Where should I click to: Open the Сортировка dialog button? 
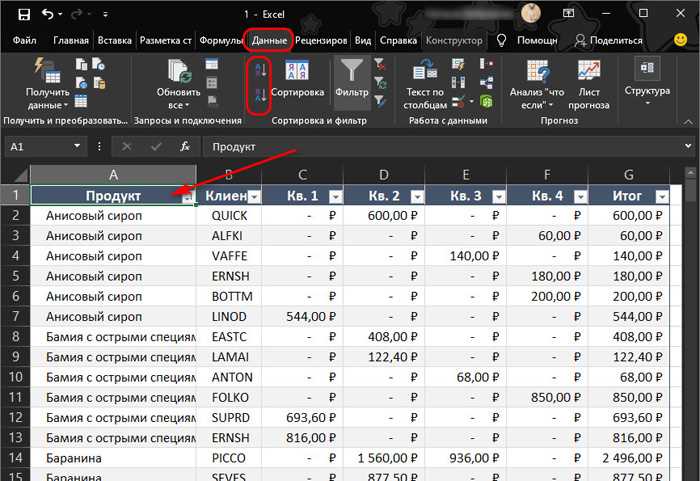click(297, 79)
